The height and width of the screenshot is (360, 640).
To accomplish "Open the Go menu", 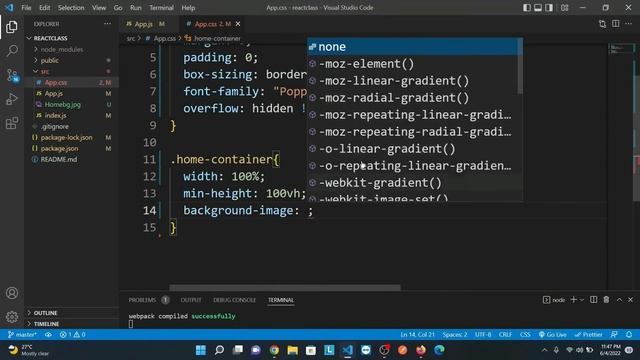I will tap(118, 7).
